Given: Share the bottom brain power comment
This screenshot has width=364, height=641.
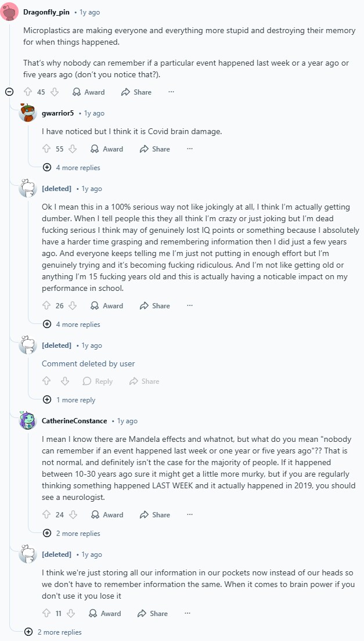Looking at the screenshot, I should point(152,613).
